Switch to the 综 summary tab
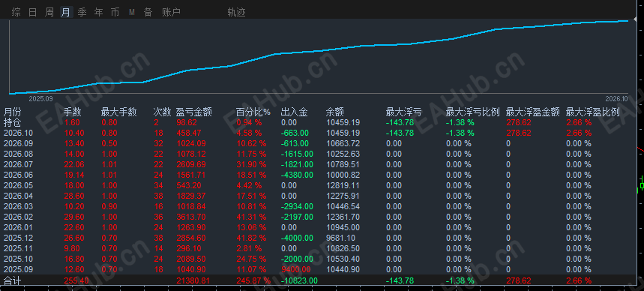Image resolution: width=644 pixels, height=291 pixels. click(x=16, y=12)
